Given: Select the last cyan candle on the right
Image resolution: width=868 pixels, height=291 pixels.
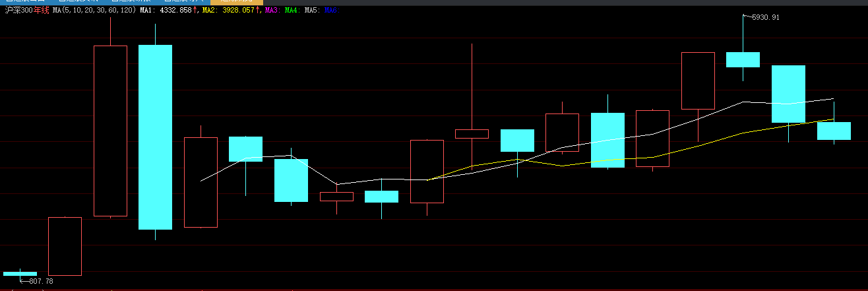Looking at the screenshot, I should click(834, 131).
